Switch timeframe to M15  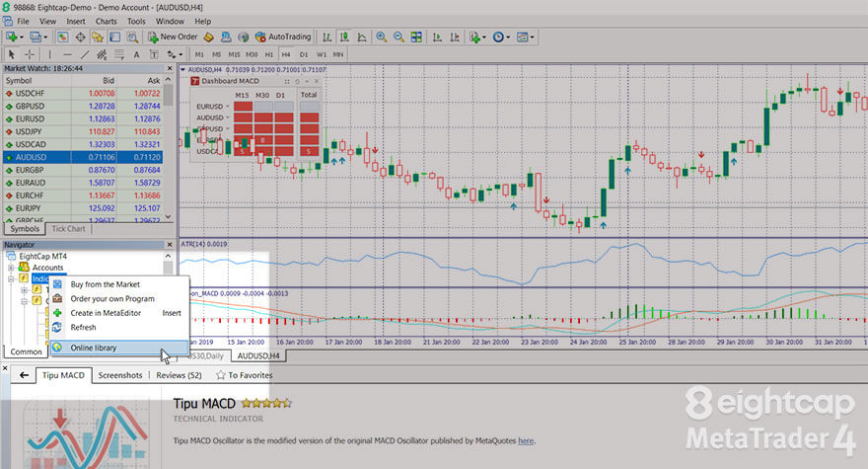[234, 54]
